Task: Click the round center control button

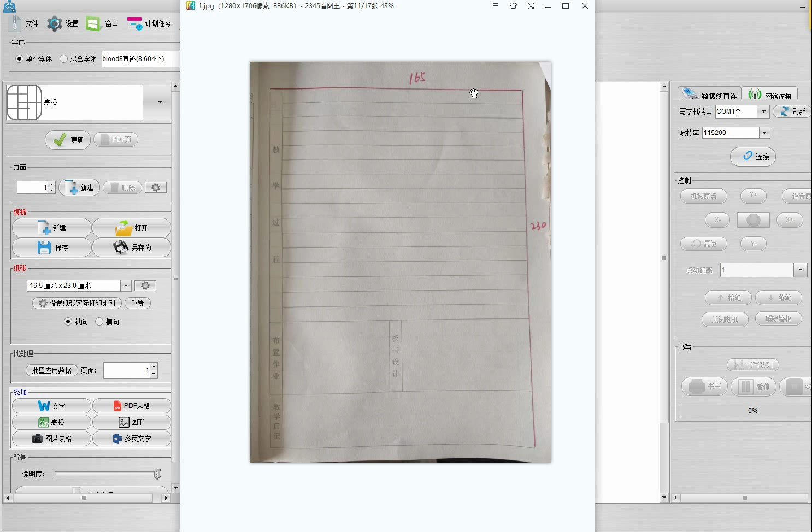Action: tap(754, 220)
